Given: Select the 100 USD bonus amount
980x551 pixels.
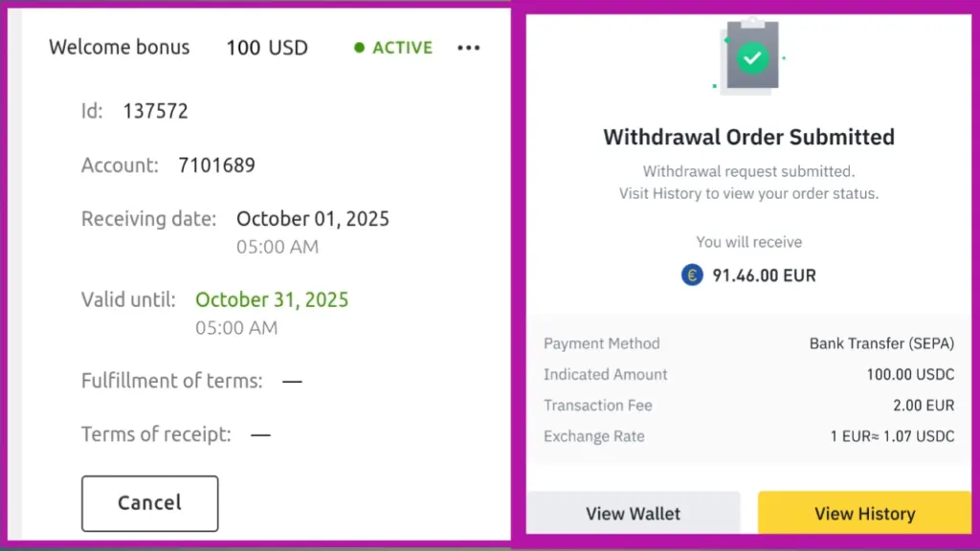Looking at the screenshot, I should pos(267,48).
